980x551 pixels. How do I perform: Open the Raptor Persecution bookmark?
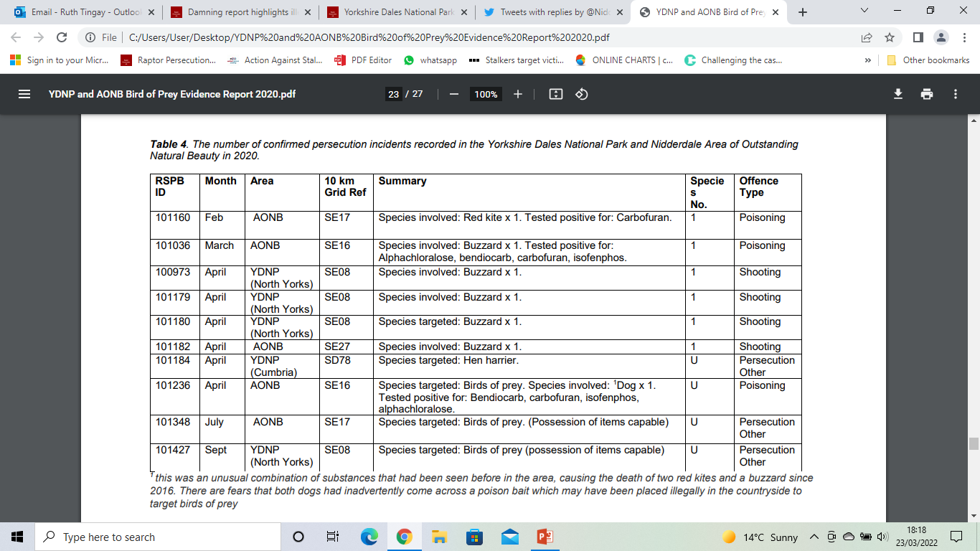(169, 60)
